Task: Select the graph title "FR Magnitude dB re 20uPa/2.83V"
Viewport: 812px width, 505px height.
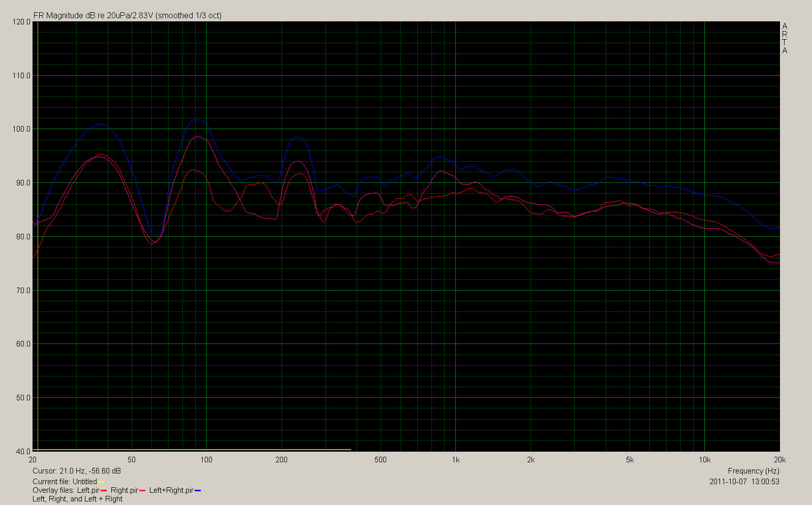Action: point(93,15)
